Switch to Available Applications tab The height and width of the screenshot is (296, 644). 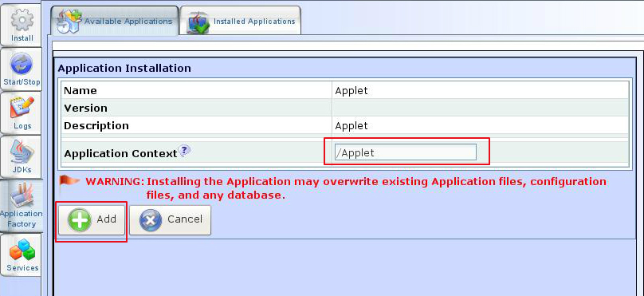pyautogui.click(x=115, y=21)
